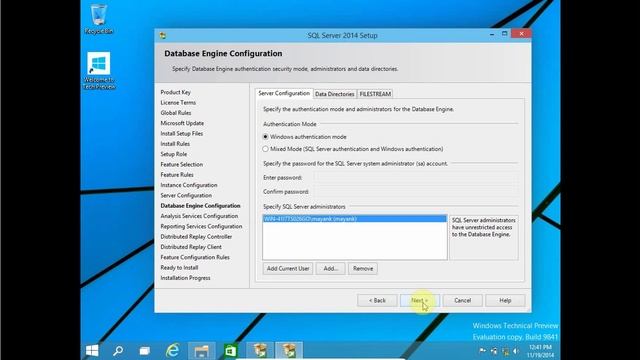Viewport: 640px width, 360px height.
Task: Open the Welcome to Tech Preview shortcut
Action: (99, 70)
